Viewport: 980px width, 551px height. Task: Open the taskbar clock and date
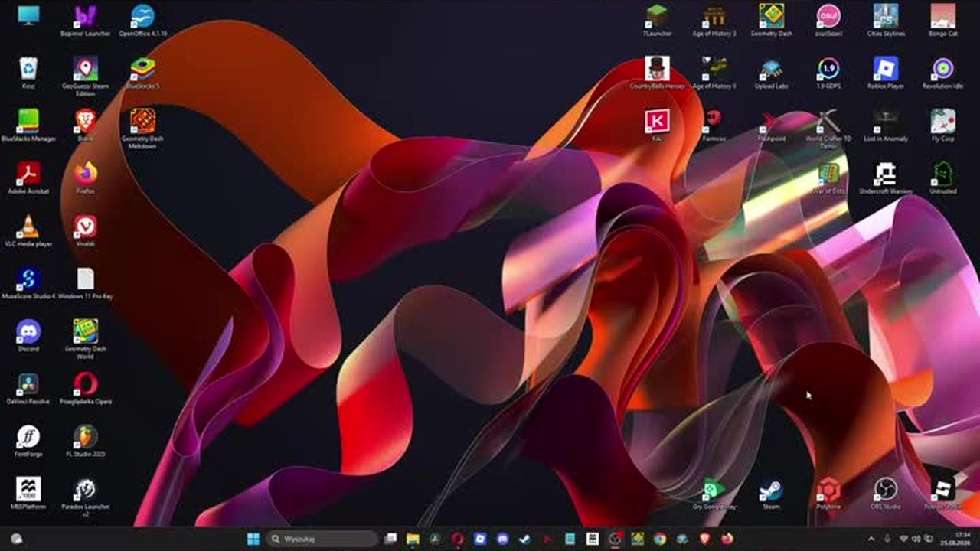[962, 539]
